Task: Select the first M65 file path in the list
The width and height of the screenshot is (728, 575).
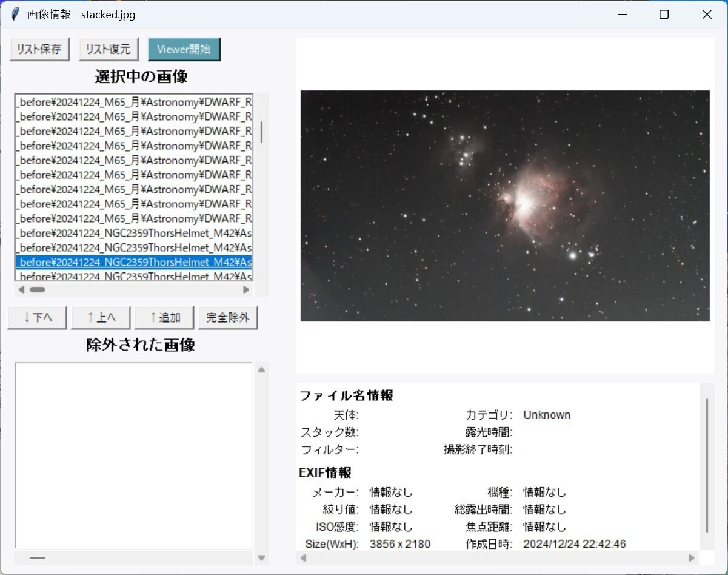Action: click(133, 102)
